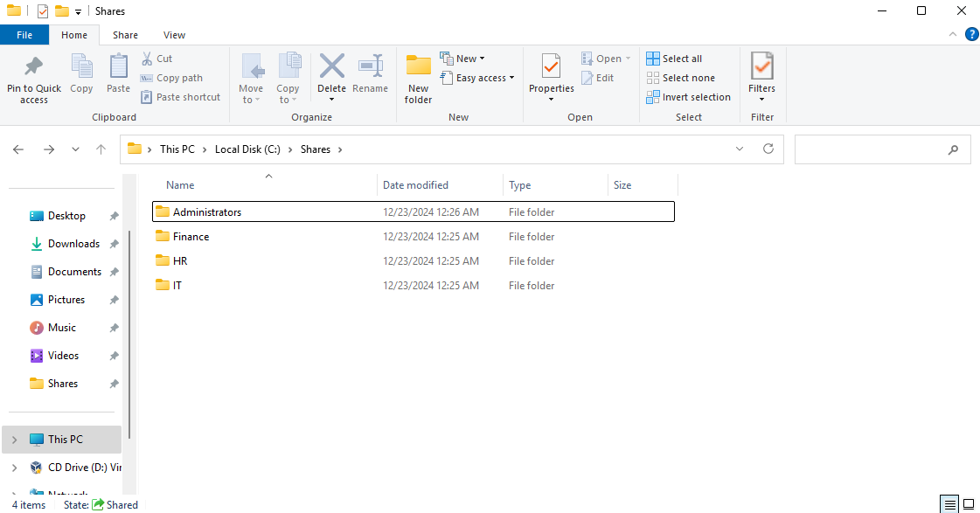Switch to large icons view in status bar

[969, 505]
